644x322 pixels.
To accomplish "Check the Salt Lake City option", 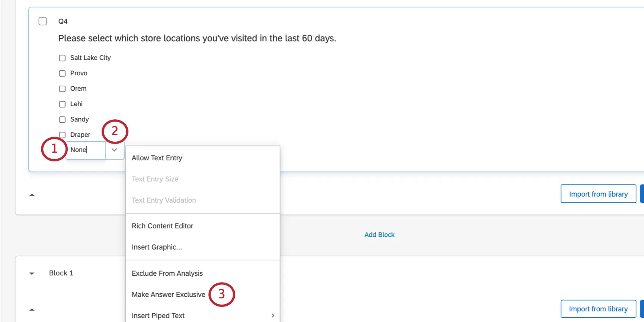I will [x=63, y=58].
